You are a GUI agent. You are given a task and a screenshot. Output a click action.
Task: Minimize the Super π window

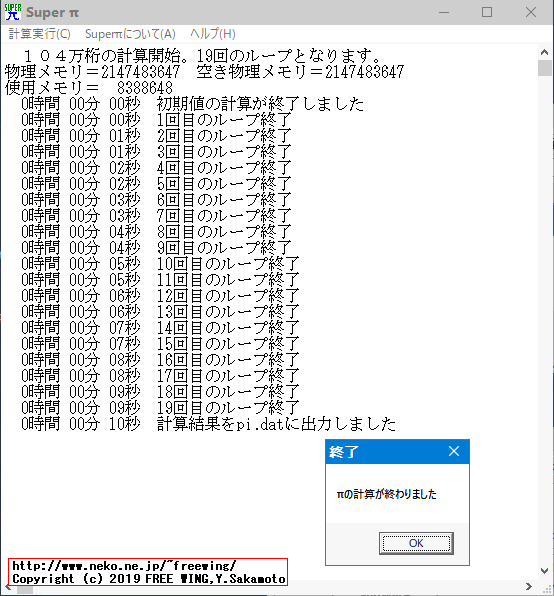pyautogui.click(x=444, y=12)
